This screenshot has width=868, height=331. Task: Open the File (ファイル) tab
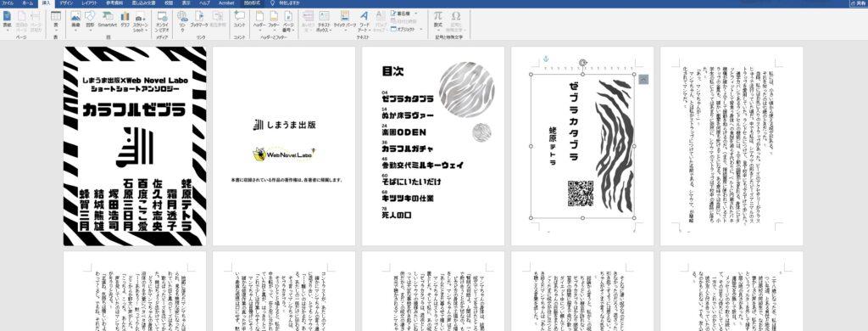8,3
